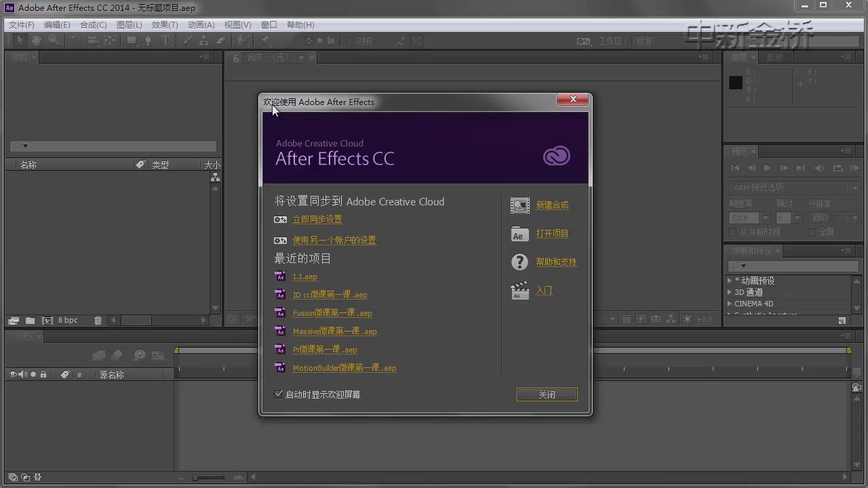Click the loop option icon in Preview panel
The height and width of the screenshot is (488, 868).
(837, 167)
